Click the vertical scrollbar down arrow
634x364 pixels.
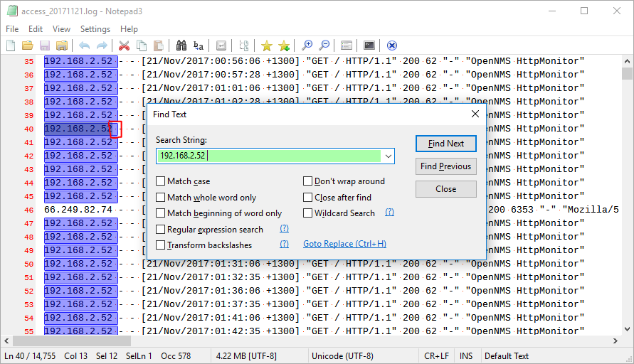pyautogui.click(x=627, y=329)
